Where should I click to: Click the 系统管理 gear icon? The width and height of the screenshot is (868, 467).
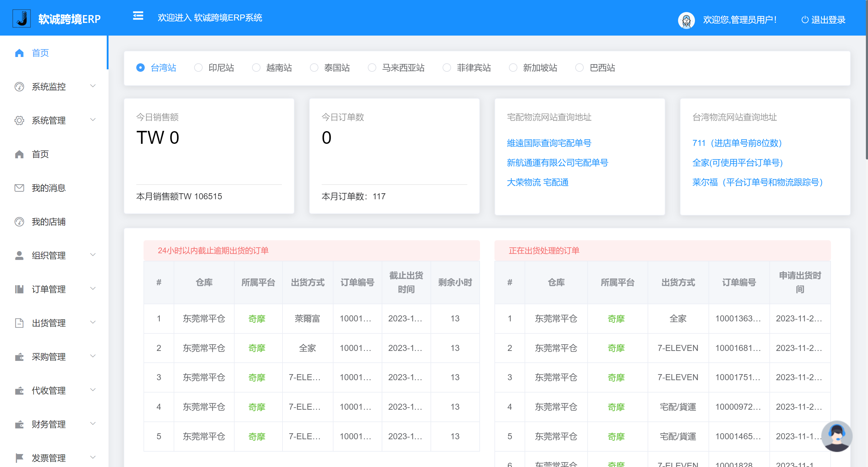point(19,120)
